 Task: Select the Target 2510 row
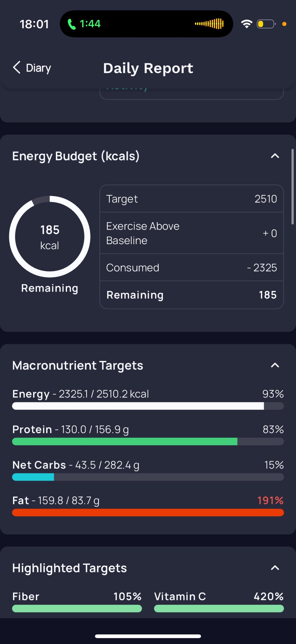click(192, 199)
